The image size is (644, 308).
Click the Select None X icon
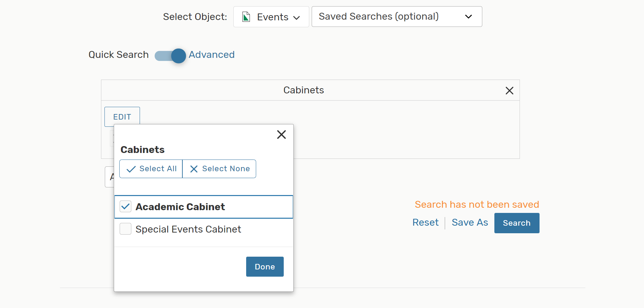(x=194, y=169)
